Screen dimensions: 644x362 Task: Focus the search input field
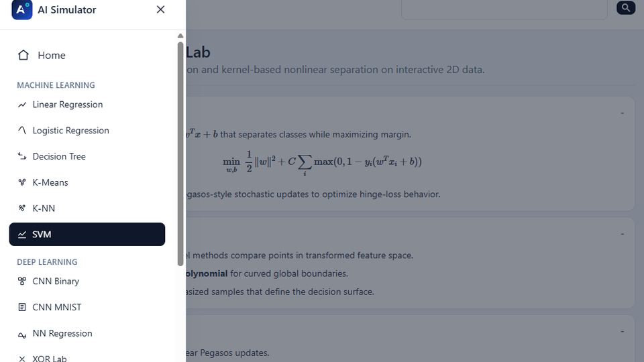[505, 8]
